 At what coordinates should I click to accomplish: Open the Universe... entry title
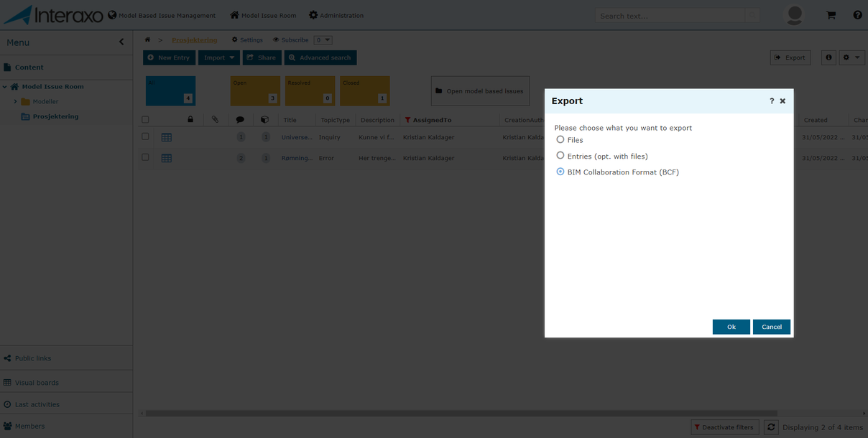coord(297,137)
